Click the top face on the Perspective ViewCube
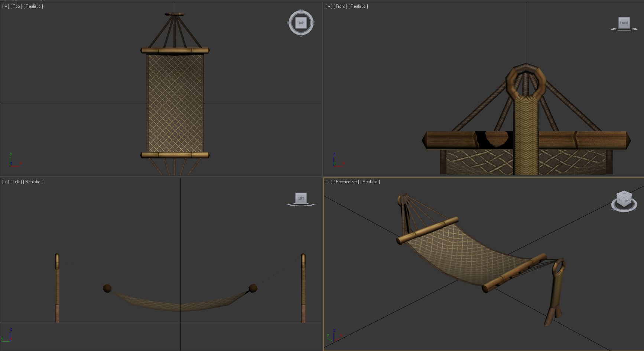This screenshot has height=351, width=644. (624, 194)
